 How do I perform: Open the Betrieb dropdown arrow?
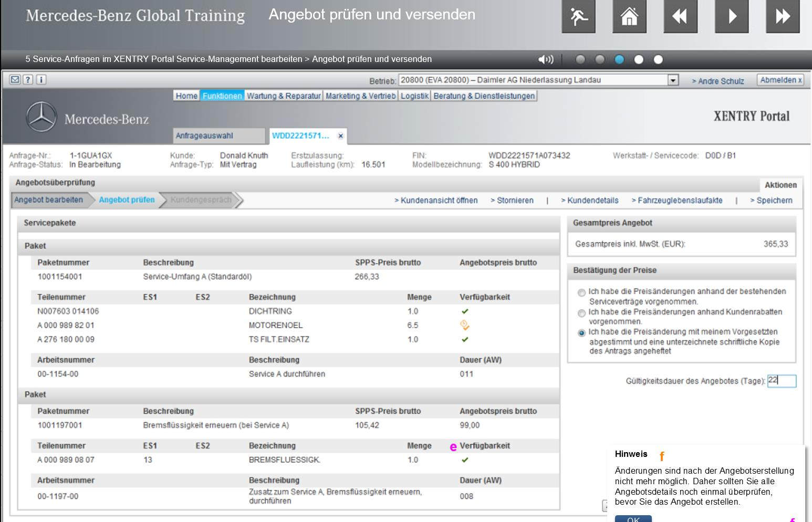(673, 80)
